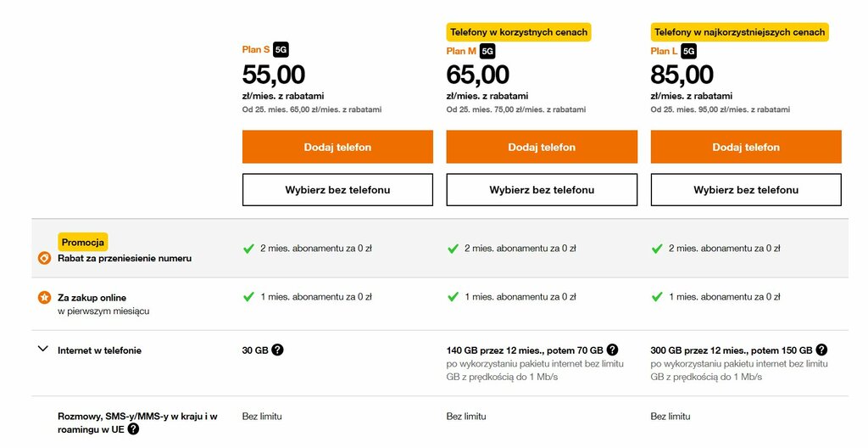
Task: Click the orange star icon for online purchase
Action: point(44,297)
